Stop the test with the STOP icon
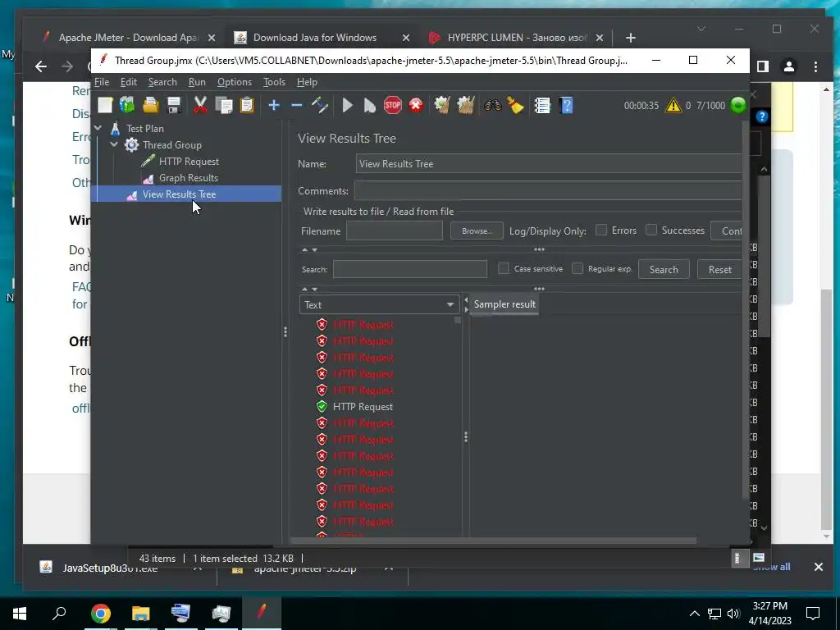840x630 pixels. (x=393, y=105)
